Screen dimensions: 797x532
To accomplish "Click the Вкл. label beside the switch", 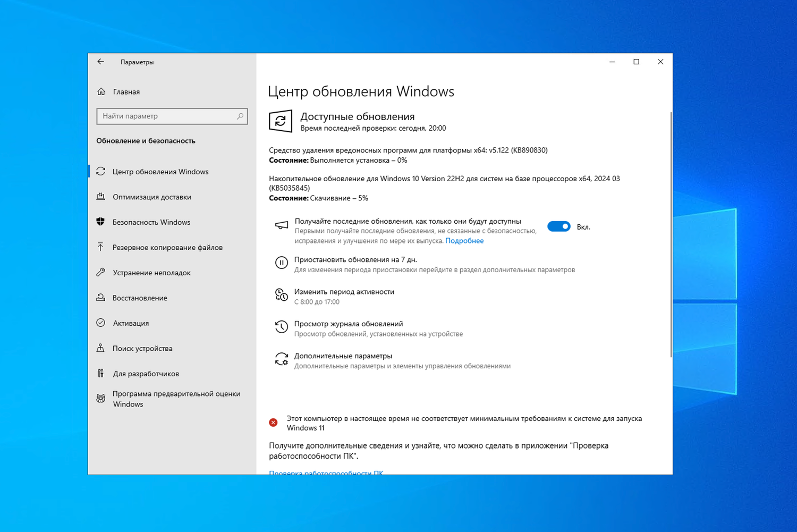I will 583,227.
